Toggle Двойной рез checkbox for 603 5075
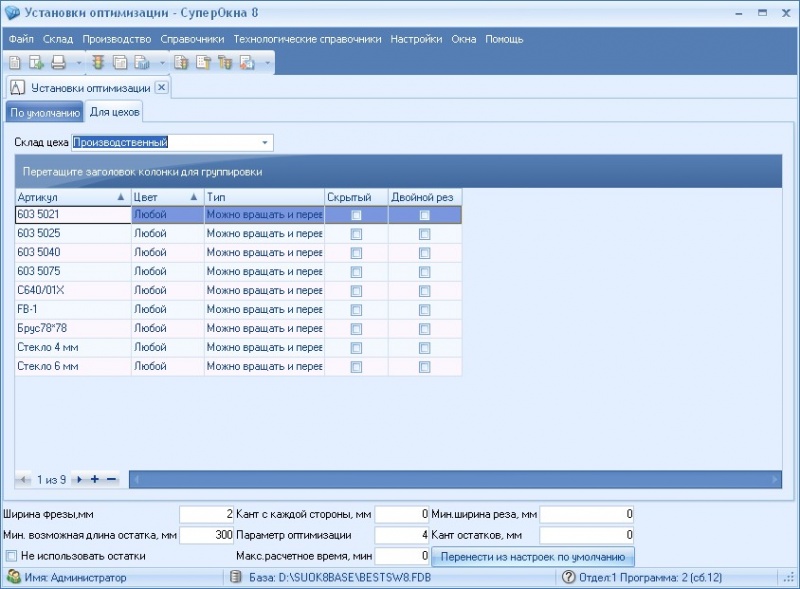The image size is (800, 589). pos(424,272)
